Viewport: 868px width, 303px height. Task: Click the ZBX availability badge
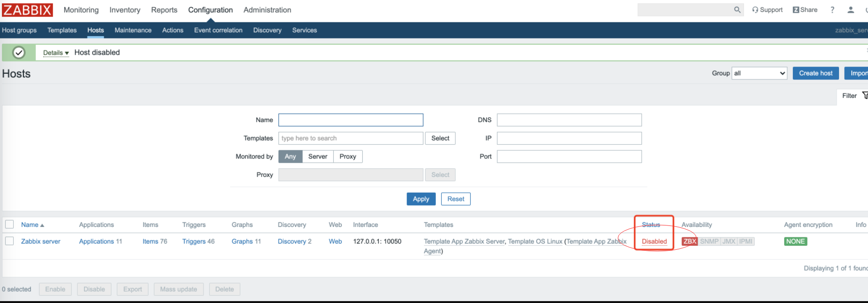689,242
